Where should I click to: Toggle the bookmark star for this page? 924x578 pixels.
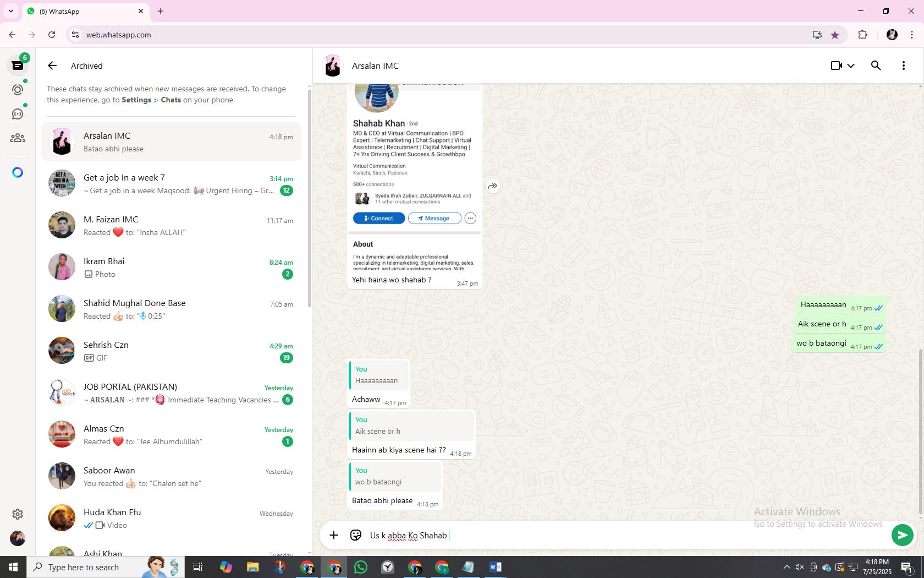835,35
